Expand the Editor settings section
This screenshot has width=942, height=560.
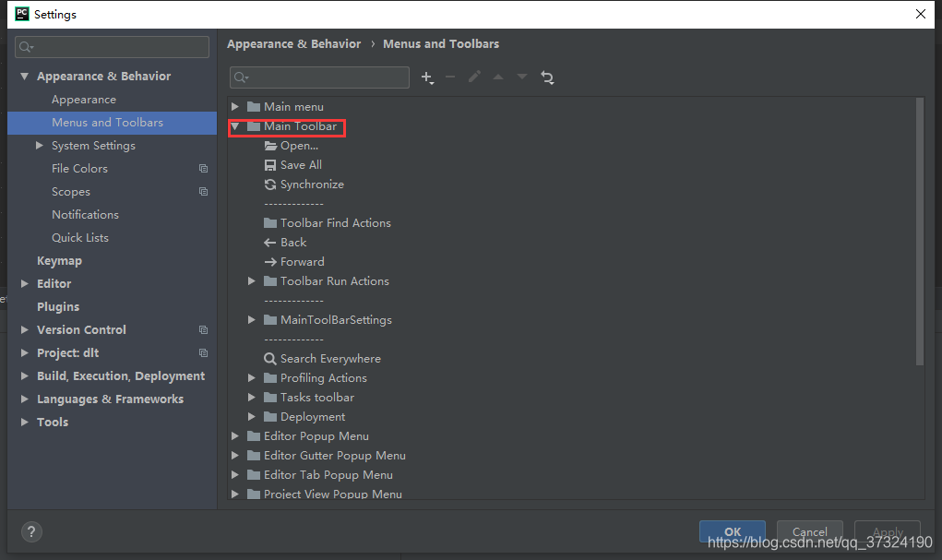tap(25, 283)
